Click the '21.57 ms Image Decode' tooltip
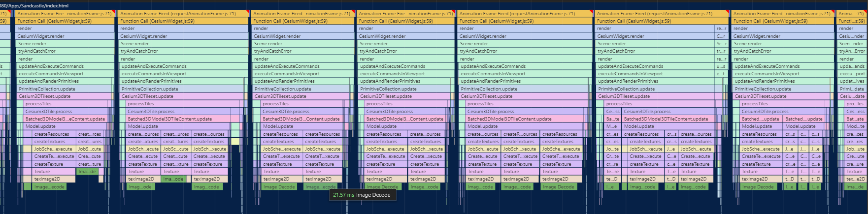This screenshot has height=214, width=868. pyautogui.click(x=362, y=195)
